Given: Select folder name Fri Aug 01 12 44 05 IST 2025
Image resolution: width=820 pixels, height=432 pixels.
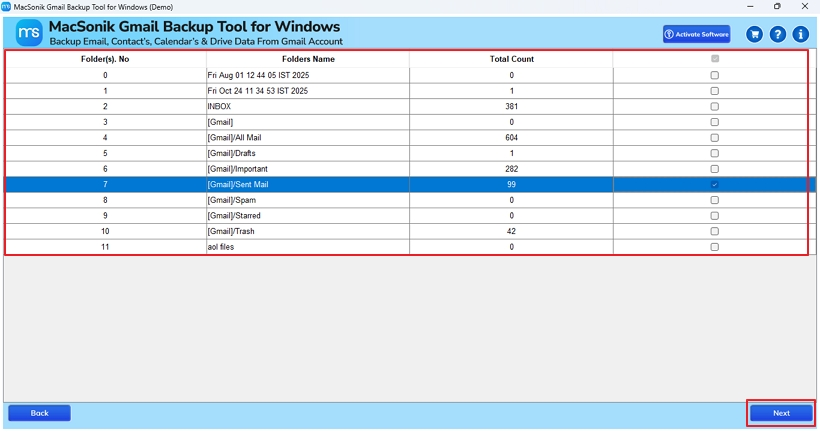Looking at the screenshot, I should 258,75.
